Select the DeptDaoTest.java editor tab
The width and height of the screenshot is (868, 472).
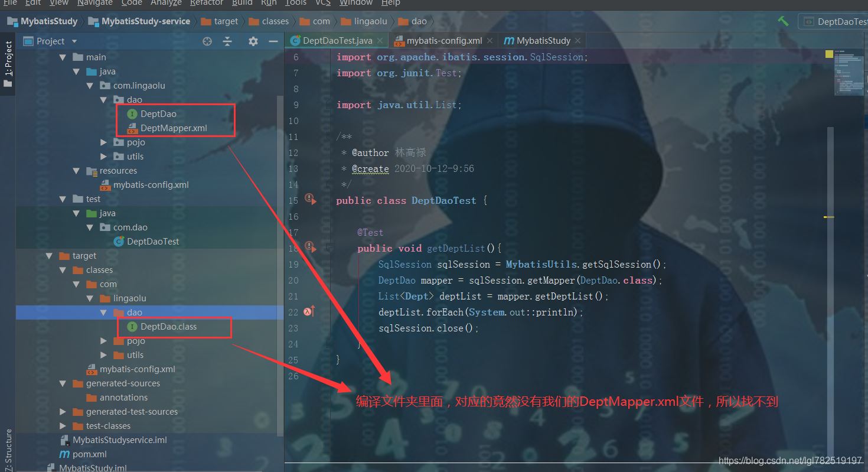[337, 41]
